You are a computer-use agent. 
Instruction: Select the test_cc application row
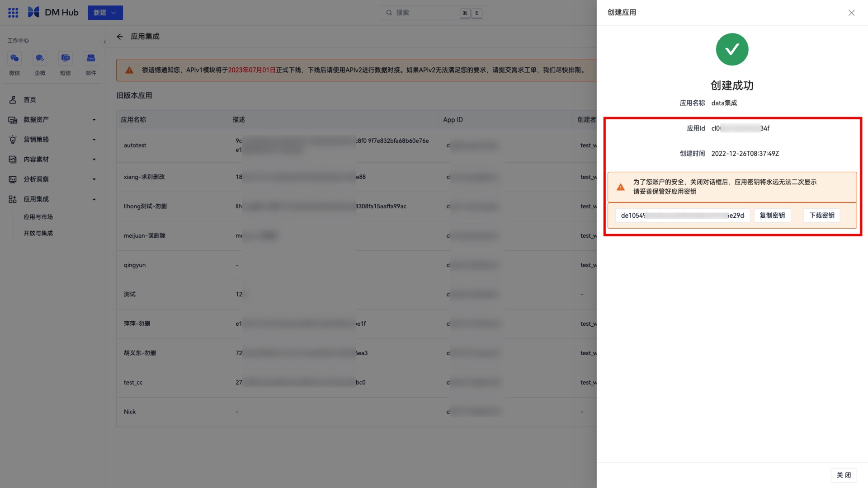356,383
